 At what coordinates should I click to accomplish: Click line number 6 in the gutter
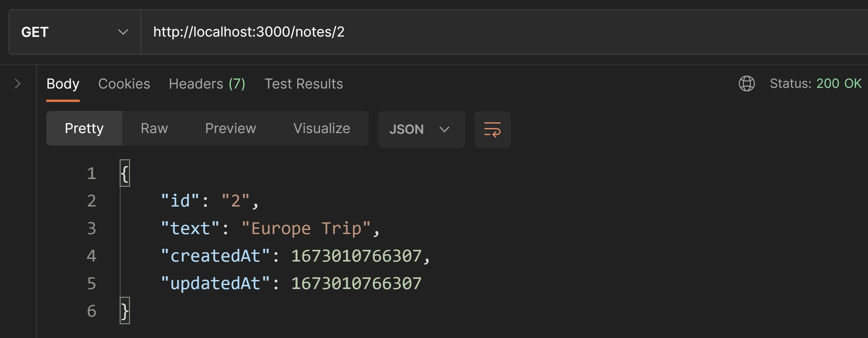point(91,311)
